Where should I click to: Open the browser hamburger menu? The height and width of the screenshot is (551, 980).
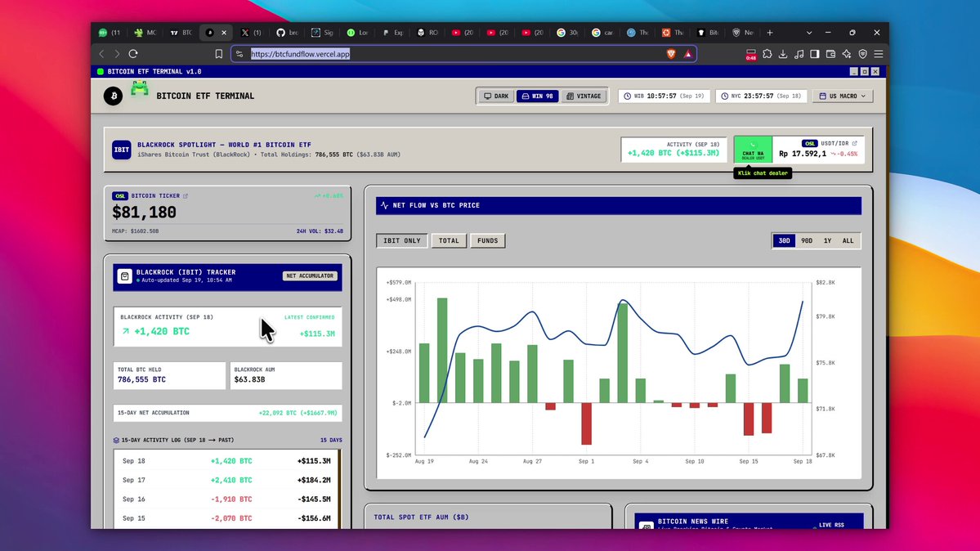click(x=878, y=54)
